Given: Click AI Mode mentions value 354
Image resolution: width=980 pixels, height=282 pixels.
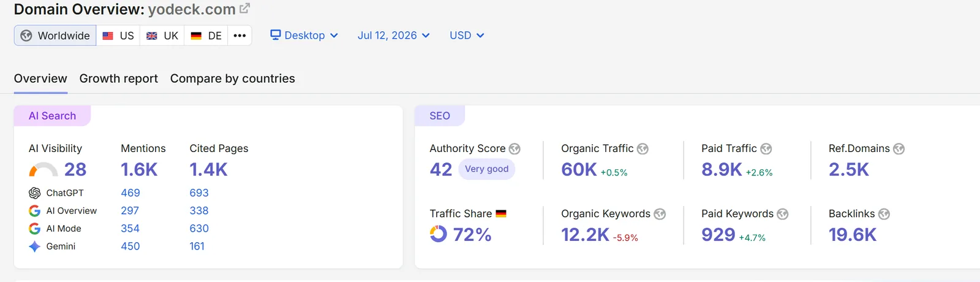Looking at the screenshot, I should pyautogui.click(x=130, y=229).
